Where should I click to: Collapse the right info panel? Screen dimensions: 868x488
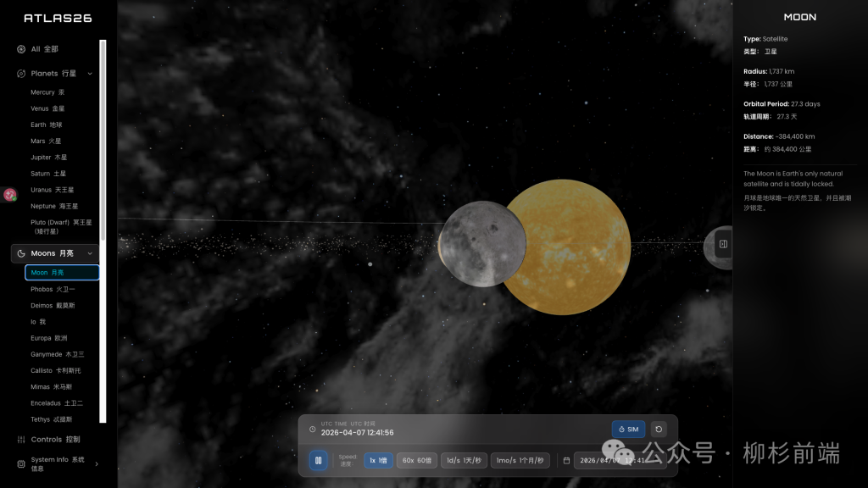coord(723,244)
